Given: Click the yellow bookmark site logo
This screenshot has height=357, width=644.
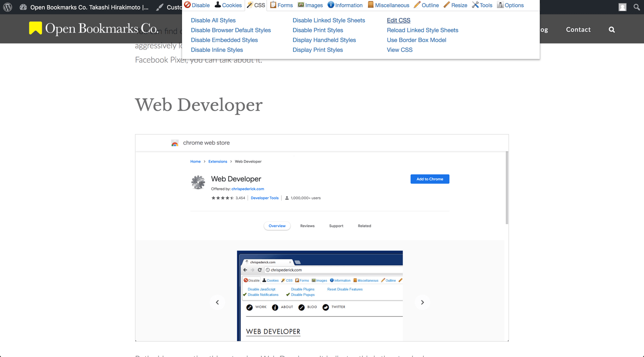Looking at the screenshot, I should pos(35,28).
